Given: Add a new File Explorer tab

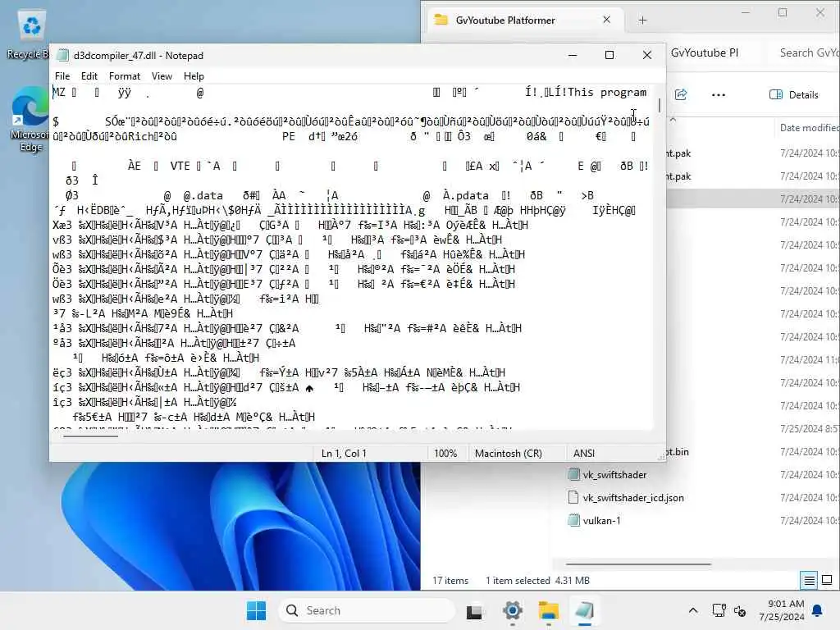Looking at the screenshot, I should point(642,21).
